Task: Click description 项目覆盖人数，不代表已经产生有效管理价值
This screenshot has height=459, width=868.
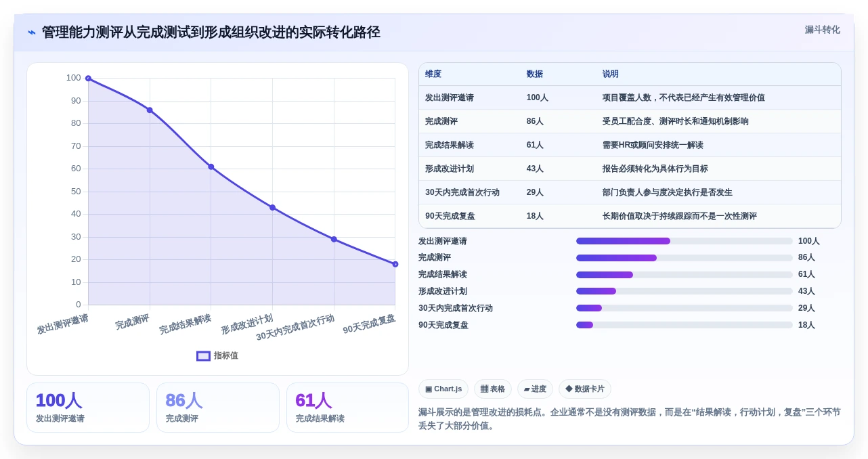Action: coord(684,97)
